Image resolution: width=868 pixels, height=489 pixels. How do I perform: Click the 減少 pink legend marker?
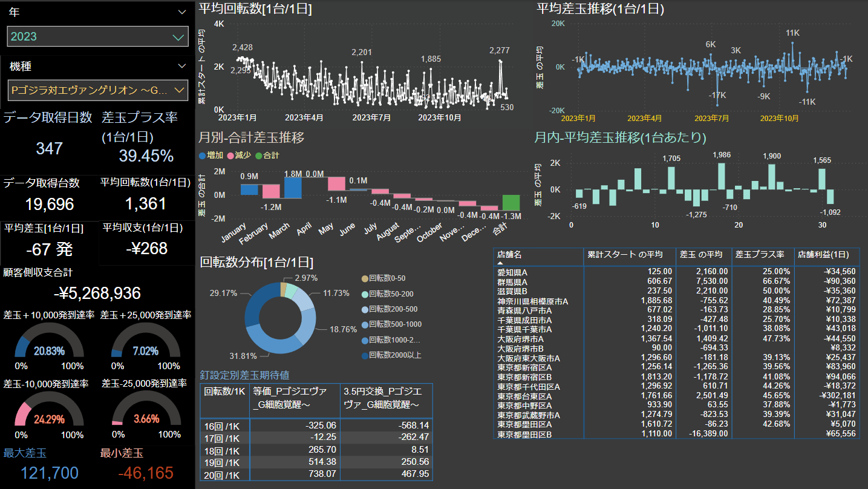click(x=230, y=156)
